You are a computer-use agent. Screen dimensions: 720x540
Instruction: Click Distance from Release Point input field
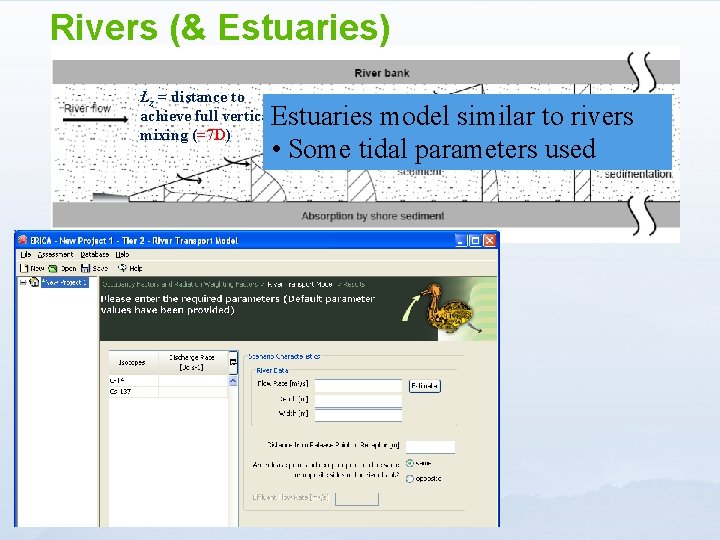click(x=430, y=446)
